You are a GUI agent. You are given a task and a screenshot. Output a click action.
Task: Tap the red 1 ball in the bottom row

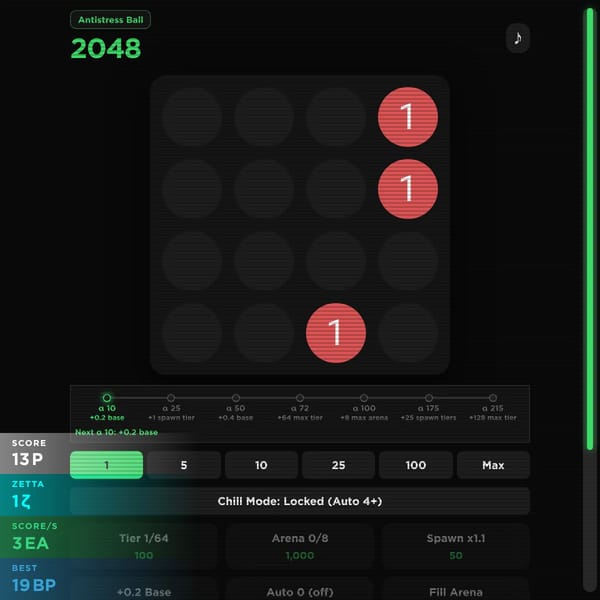(336, 333)
